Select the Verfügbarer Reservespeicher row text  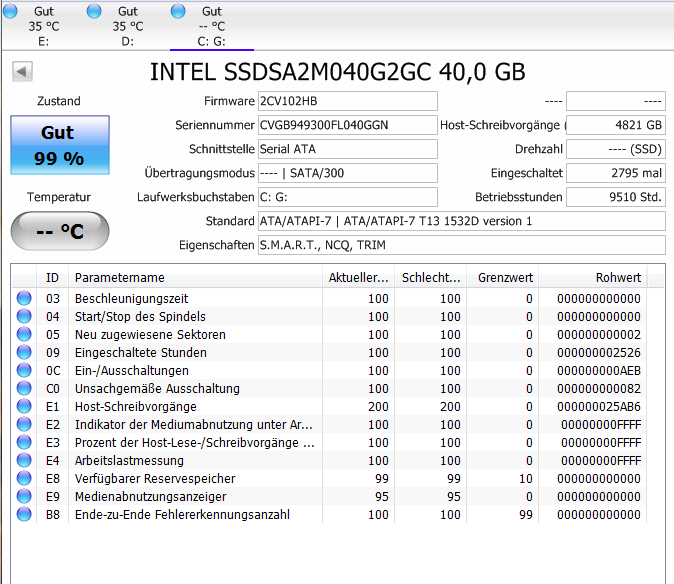click(x=155, y=479)
